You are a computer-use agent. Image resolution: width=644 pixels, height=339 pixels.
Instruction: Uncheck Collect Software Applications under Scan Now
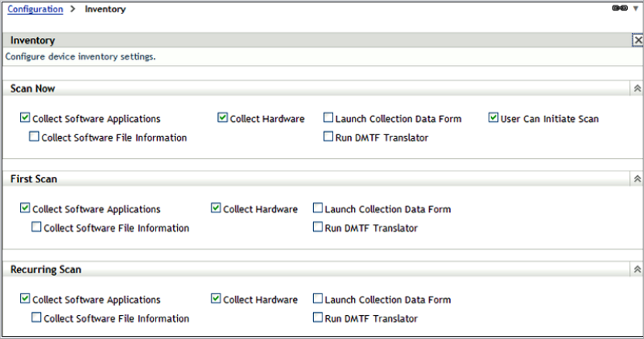point(26,118)
